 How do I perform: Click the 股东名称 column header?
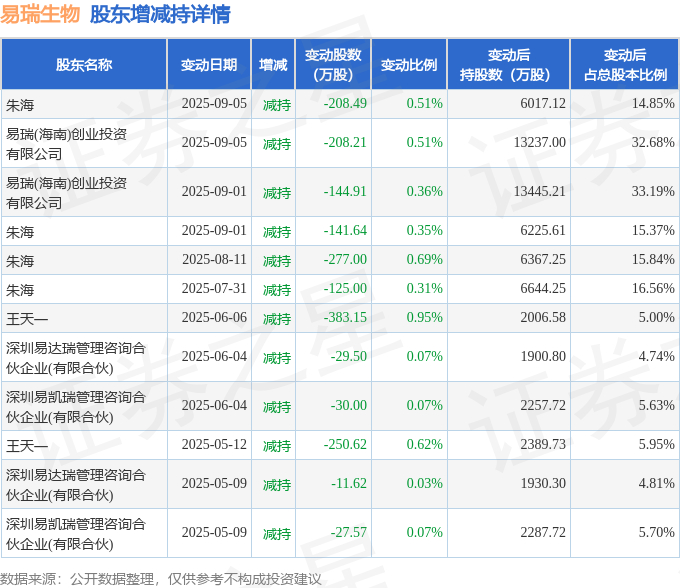(x=84, y=65)
